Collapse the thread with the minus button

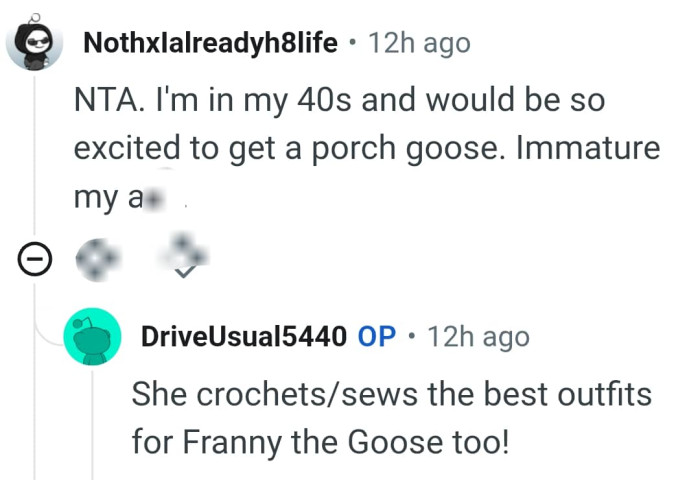(x=35, y=261)
